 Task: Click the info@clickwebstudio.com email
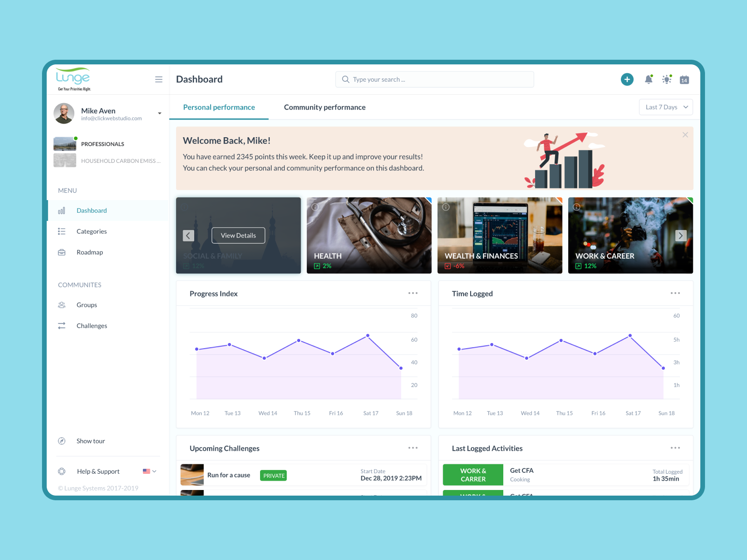(x=112, y=119)
